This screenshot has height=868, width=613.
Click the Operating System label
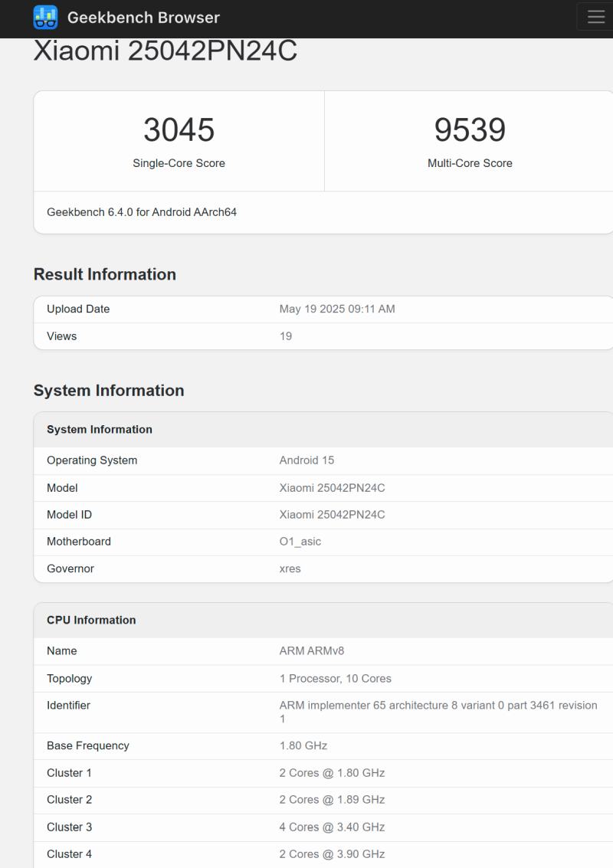coord(92,460)
